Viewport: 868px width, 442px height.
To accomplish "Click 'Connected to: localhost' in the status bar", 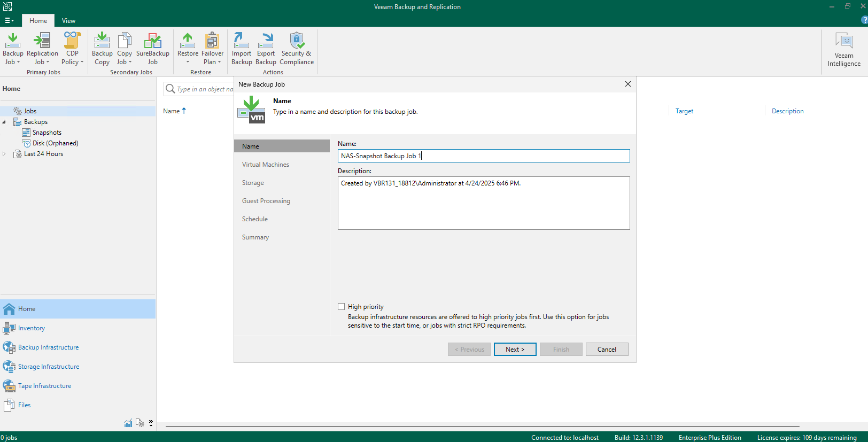I will pos(565,438).
